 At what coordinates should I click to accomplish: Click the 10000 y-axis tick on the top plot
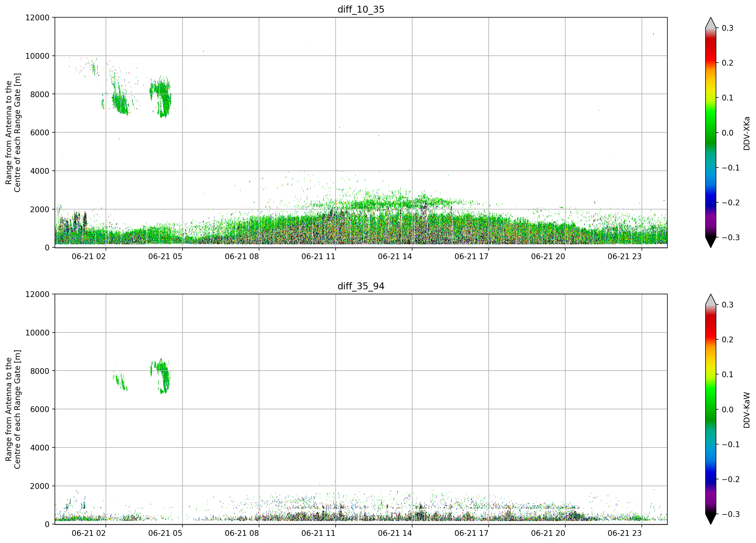(x=37, y=56)
